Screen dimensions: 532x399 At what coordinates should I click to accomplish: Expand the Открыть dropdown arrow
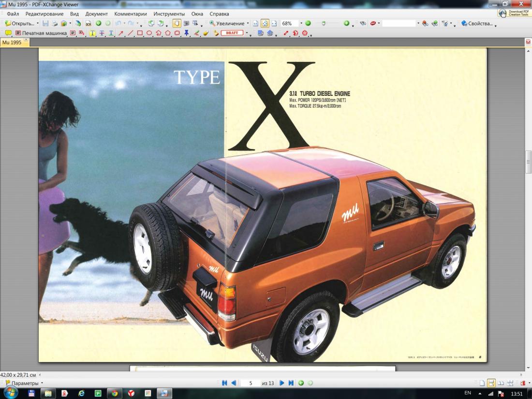click(x=38, y=23)
